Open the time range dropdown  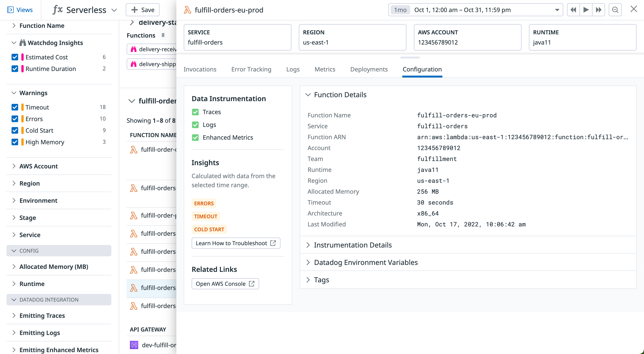pos(557,10)
